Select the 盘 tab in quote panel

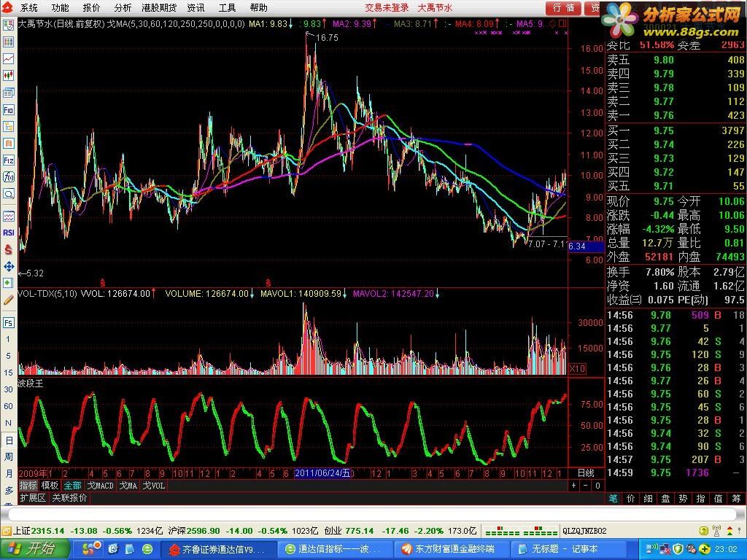[x=665, y=499]
